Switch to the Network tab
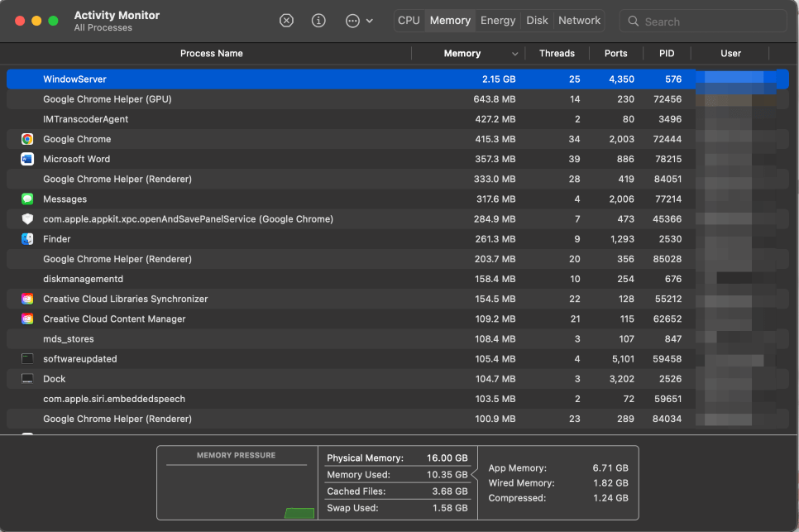 (579, 20)
